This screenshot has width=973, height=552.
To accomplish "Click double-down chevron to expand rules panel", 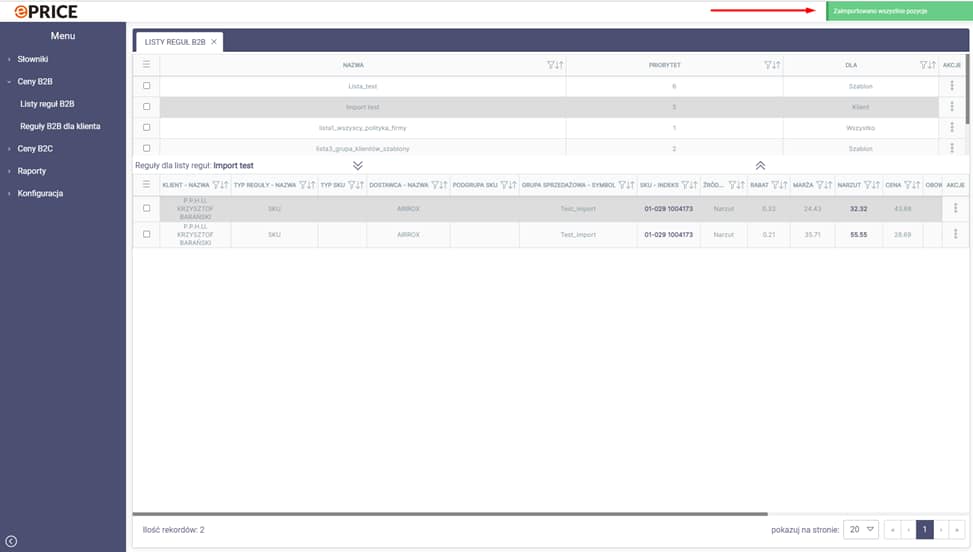I will [x=358, y=165].
